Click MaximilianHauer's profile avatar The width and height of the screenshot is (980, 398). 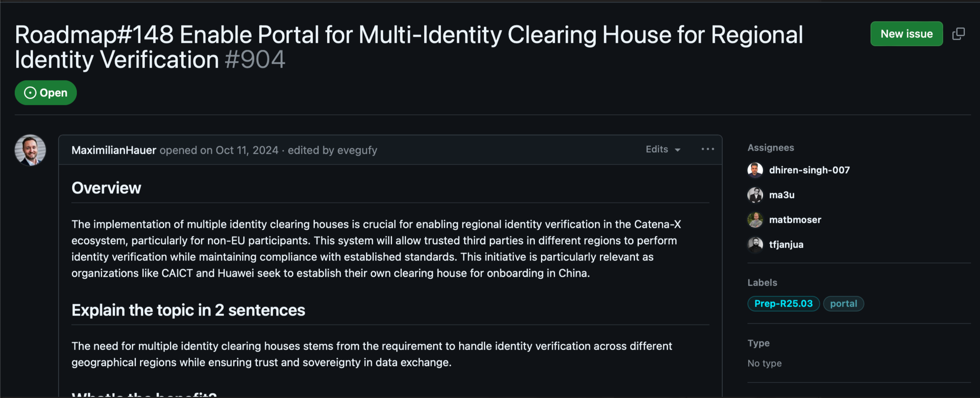tap(30, 150)
